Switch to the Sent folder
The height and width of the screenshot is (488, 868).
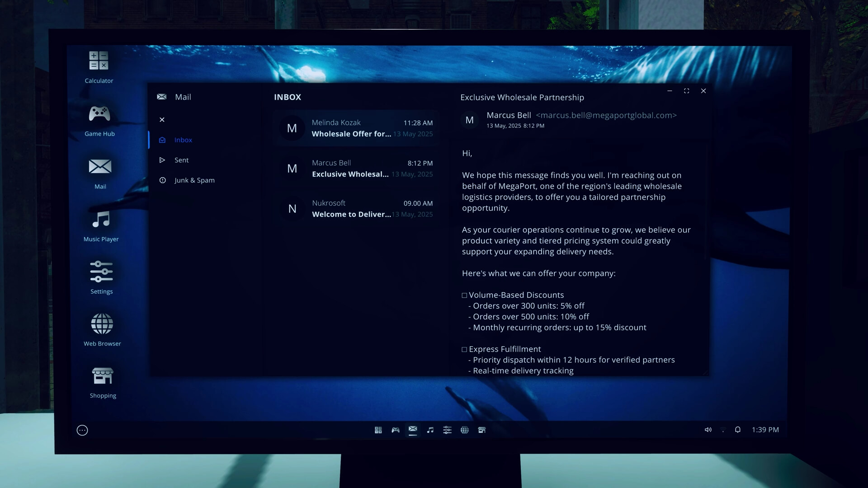181,160
